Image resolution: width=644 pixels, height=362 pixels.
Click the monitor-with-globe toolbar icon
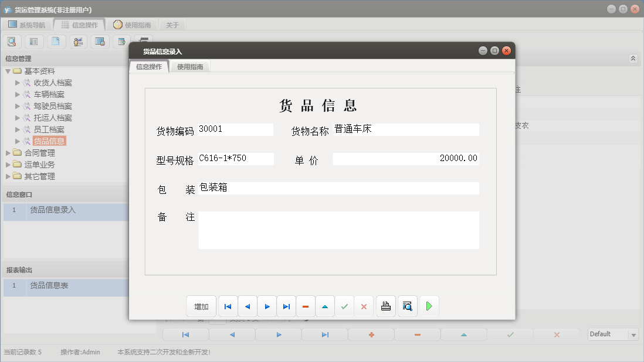pyautogui.click(x=100, y=41)
